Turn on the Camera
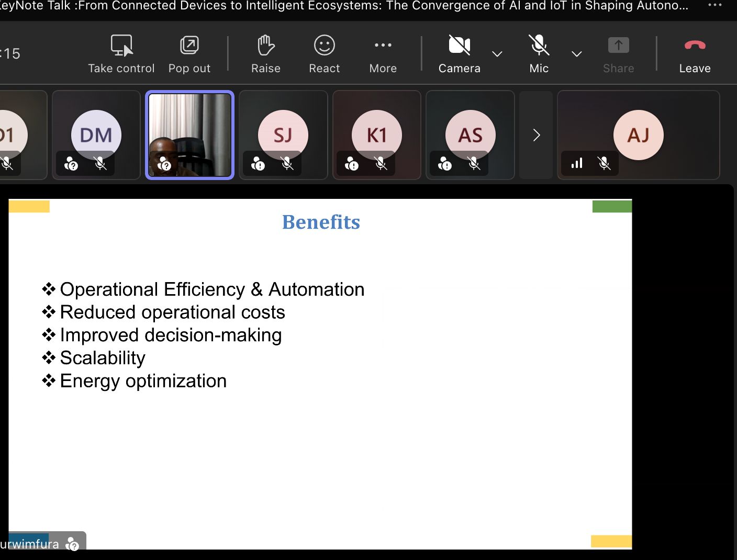The height and width of the screenshot is (560, 737). pos(459,46)
